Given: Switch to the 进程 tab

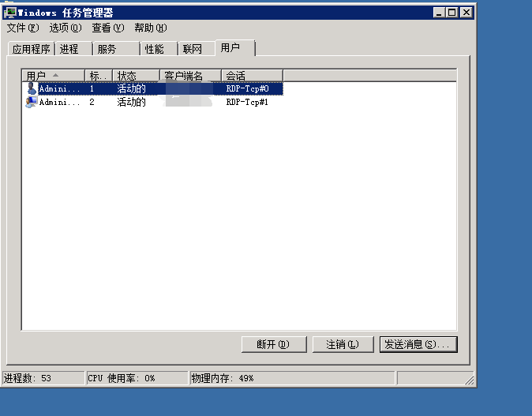Looking at the screenshot, I should [x=73, y=49].
